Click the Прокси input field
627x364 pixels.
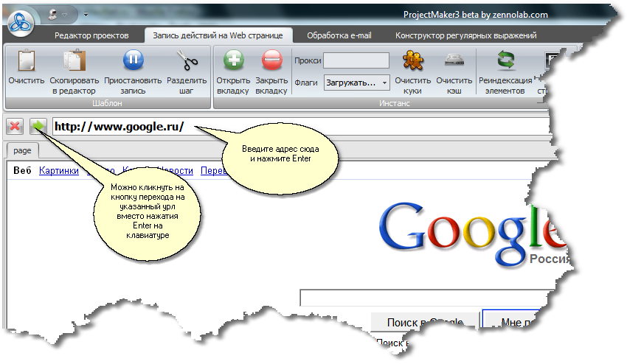pos(356,60)
